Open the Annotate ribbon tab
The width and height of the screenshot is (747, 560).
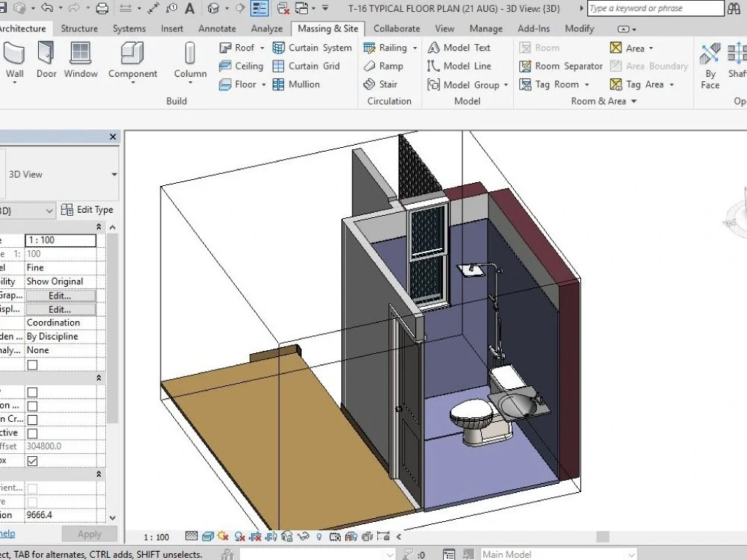point(217,28)
